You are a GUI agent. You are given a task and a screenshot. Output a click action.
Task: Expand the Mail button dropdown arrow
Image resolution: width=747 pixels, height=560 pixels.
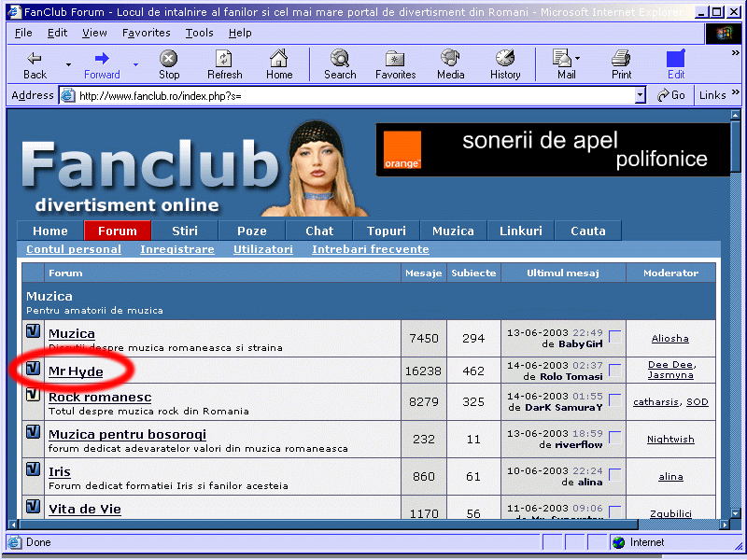click(577, 59)
